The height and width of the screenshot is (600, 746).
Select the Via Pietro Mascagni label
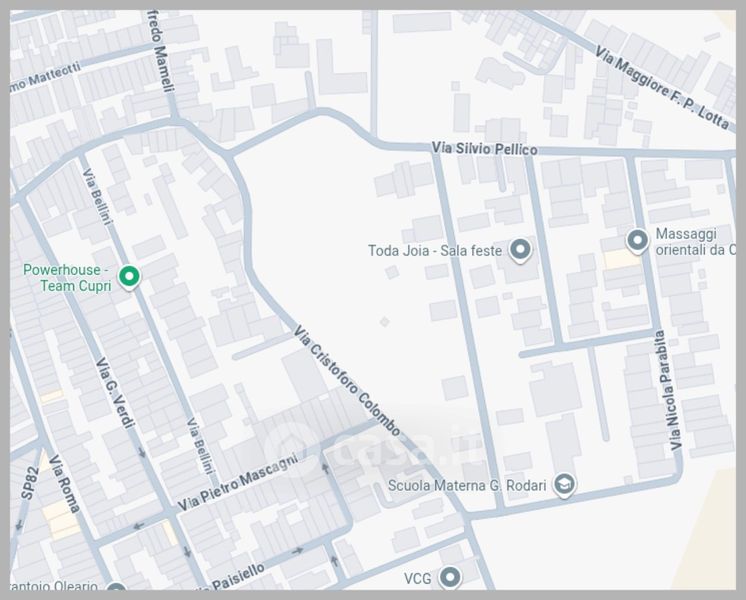(x=237, y=481)
